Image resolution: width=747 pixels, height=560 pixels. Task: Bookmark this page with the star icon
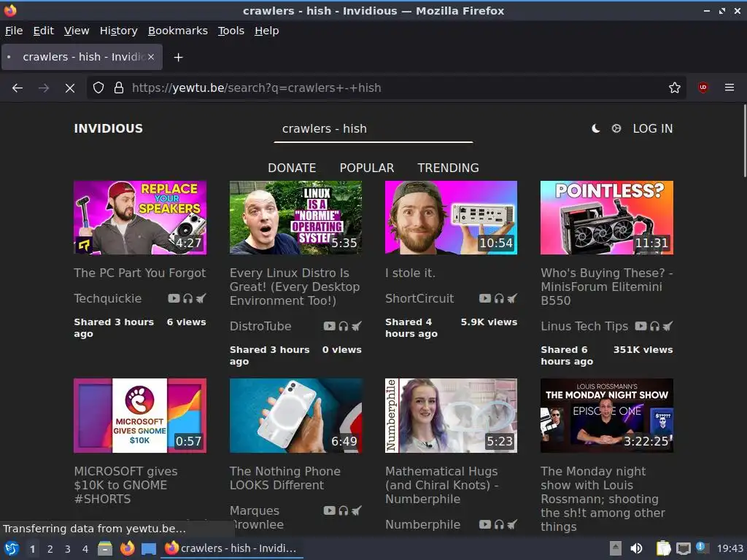pyautogui.click(x=674, y=87)
